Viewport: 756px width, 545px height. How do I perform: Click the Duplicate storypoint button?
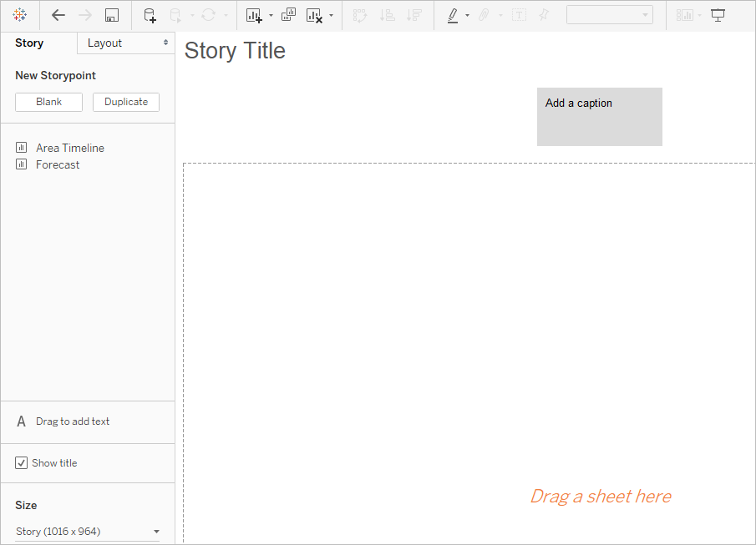tap(126, 102)
